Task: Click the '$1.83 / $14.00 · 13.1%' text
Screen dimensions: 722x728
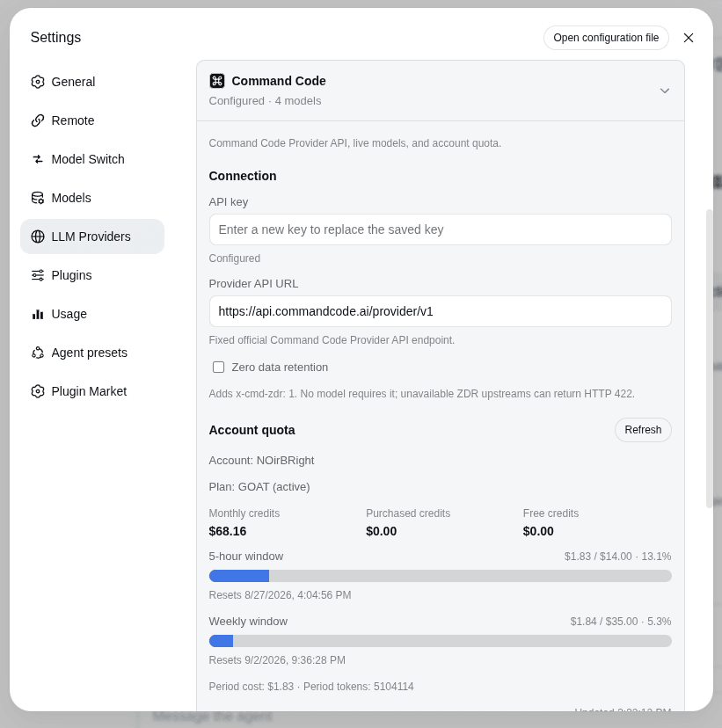Action: pos(617,557)
